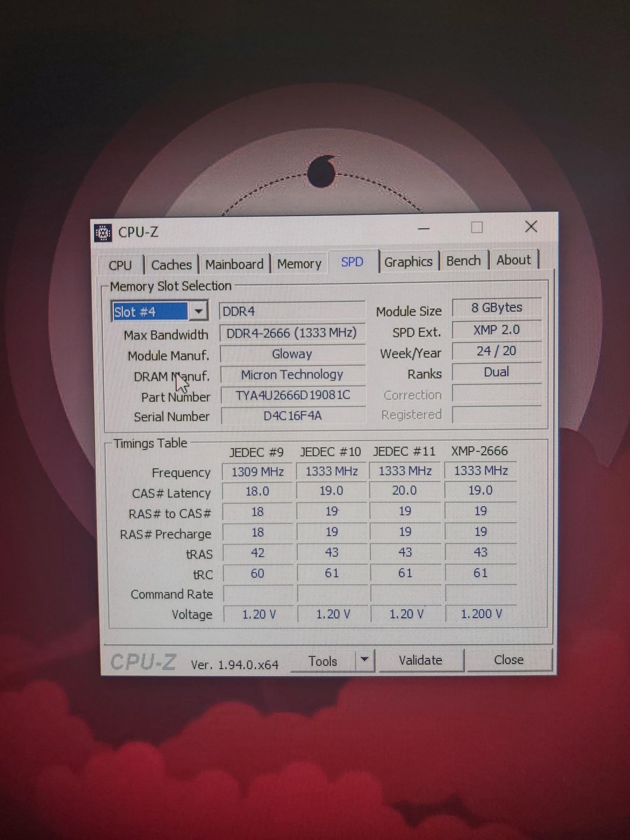Click the 24 / 20 Week/Year value

(x=496, y=351)
